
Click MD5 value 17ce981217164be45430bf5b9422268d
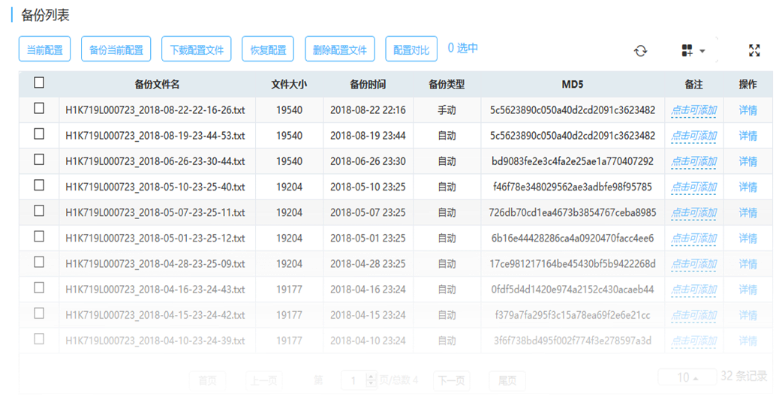pyautogui.click(x=572, y=264)
